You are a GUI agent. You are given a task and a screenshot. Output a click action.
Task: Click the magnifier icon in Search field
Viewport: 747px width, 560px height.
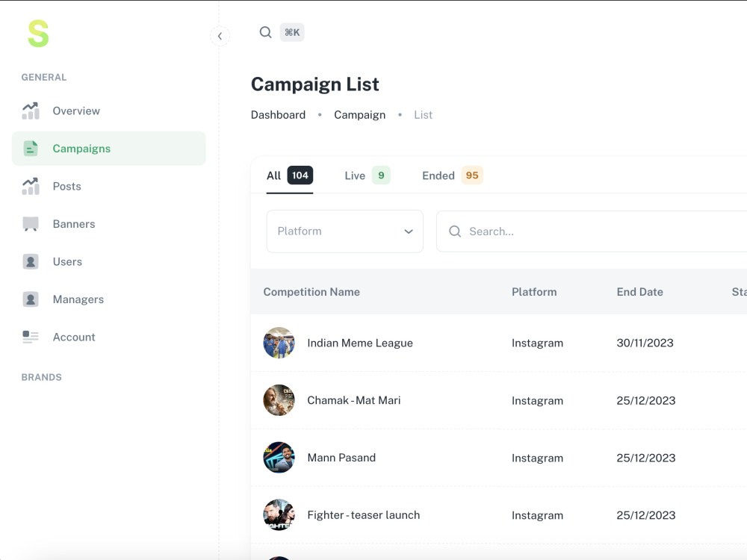(455, 231)
